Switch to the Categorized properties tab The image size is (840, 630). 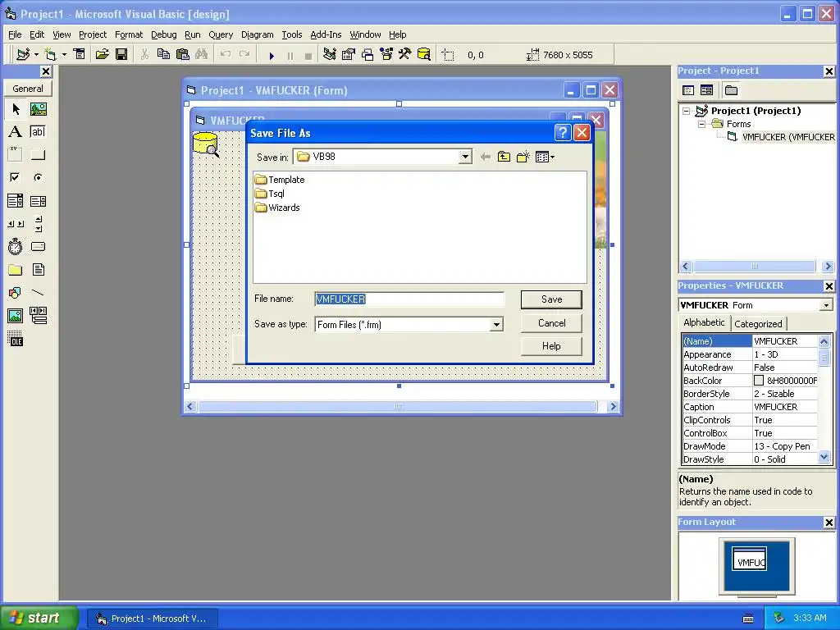click(x=758, y=323)
